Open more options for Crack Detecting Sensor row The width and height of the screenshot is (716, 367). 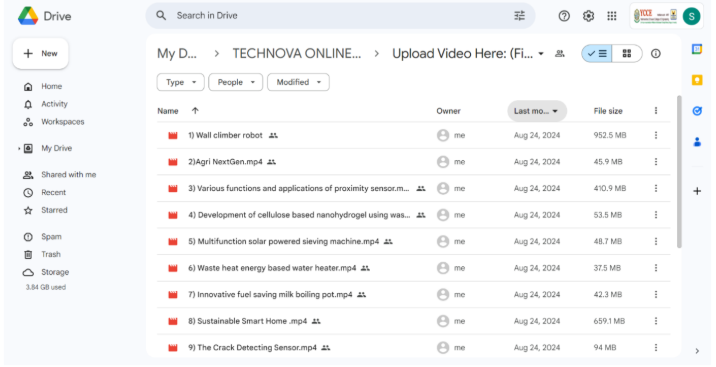tap(656, 347)
